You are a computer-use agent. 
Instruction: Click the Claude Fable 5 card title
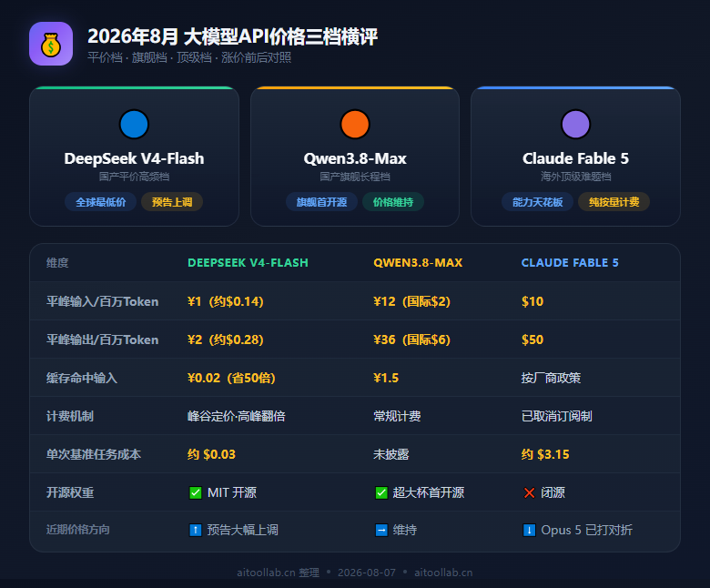[575, 158]
